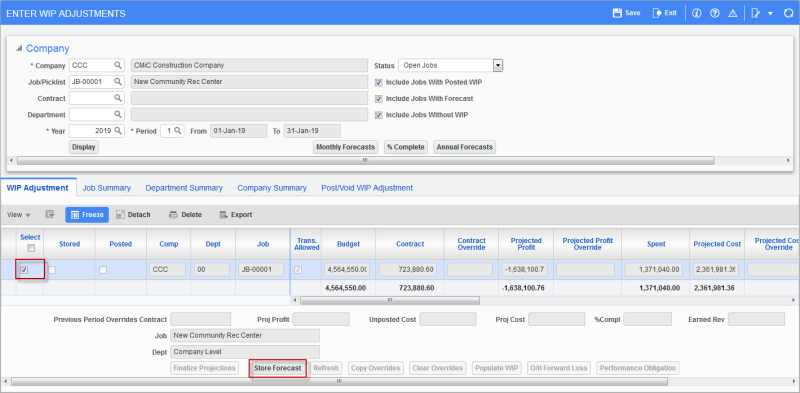Click the Display button
Image resolution: width=800 pixels, height=393 pixels.
(x=84, y=147)
